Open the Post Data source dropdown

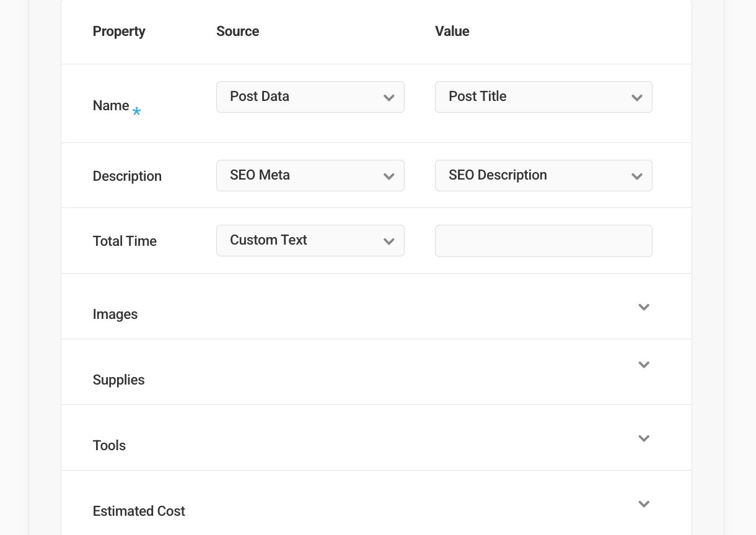click(x=310, y=97)
